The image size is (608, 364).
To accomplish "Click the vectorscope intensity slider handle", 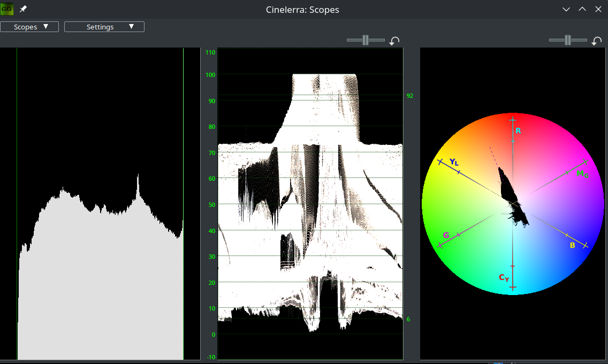I will [568, 40].
